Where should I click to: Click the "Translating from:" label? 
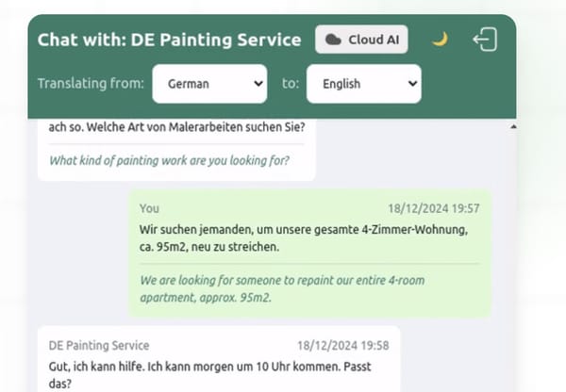(x=91, y=84)
